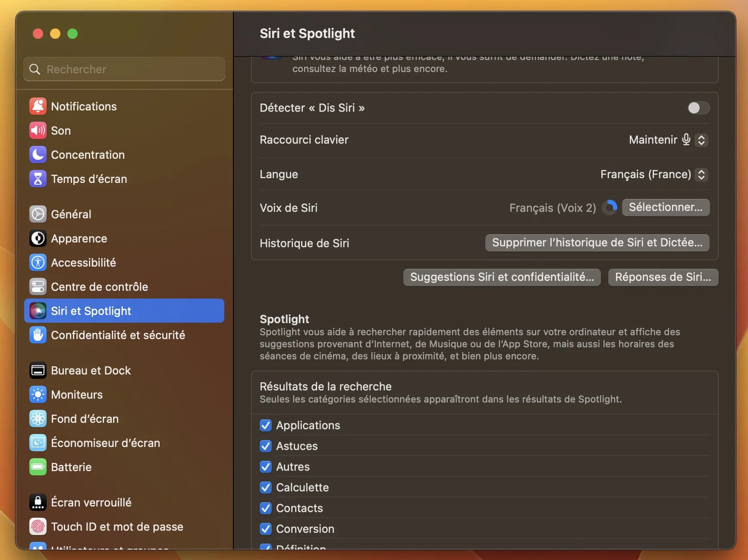Enable the Détecter « Dis Siri » switch
This screenshot has height=560, width=748.
(698, 108)
